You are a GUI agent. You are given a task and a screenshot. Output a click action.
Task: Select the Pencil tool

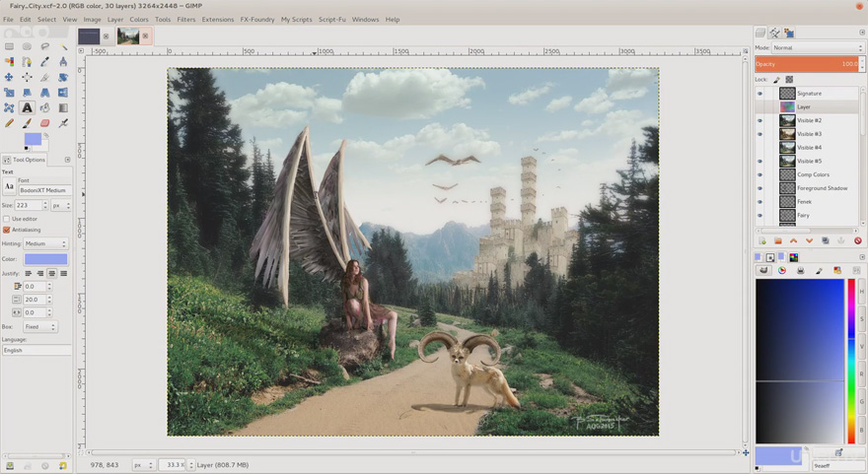click(x=9, y=123)
